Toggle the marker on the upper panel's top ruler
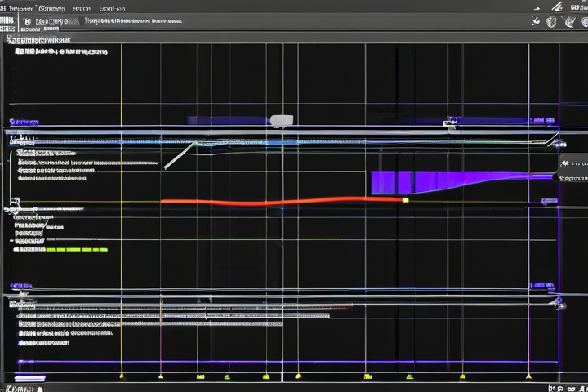Viewport: 588px width, 392px height. pos(449,123)
